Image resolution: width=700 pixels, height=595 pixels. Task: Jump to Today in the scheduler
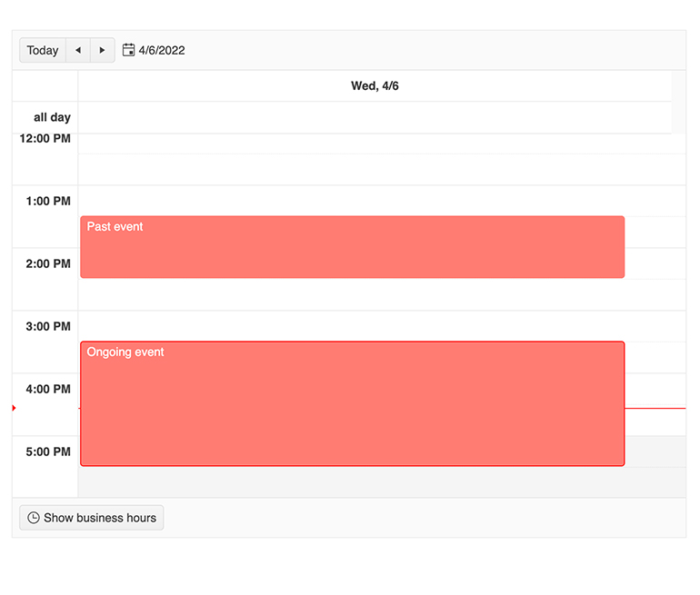coord(43,51)
